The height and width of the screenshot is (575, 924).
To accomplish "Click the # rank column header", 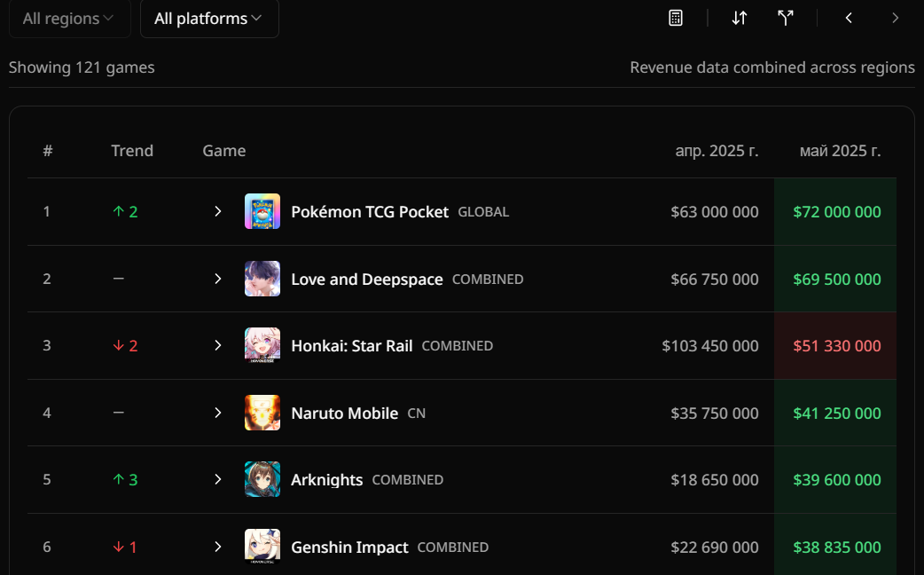I will [48, 151].
